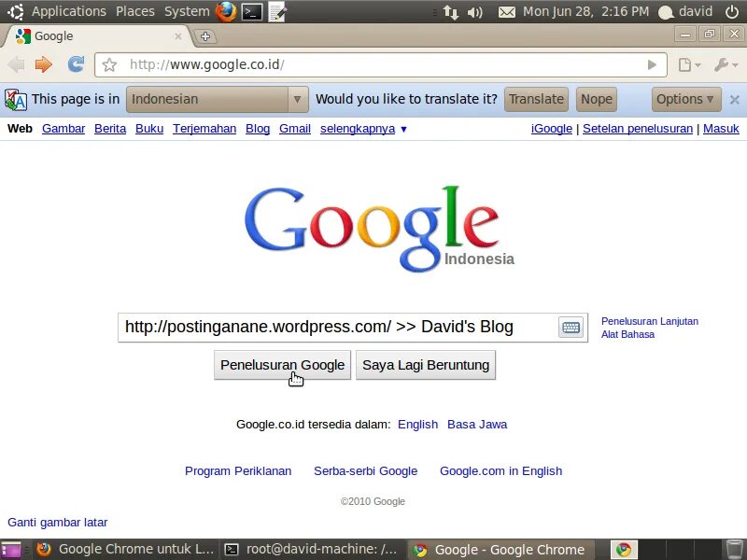The image size is (747, 560).
Task: Open the network connections indicator
Action: click(451, 12)
